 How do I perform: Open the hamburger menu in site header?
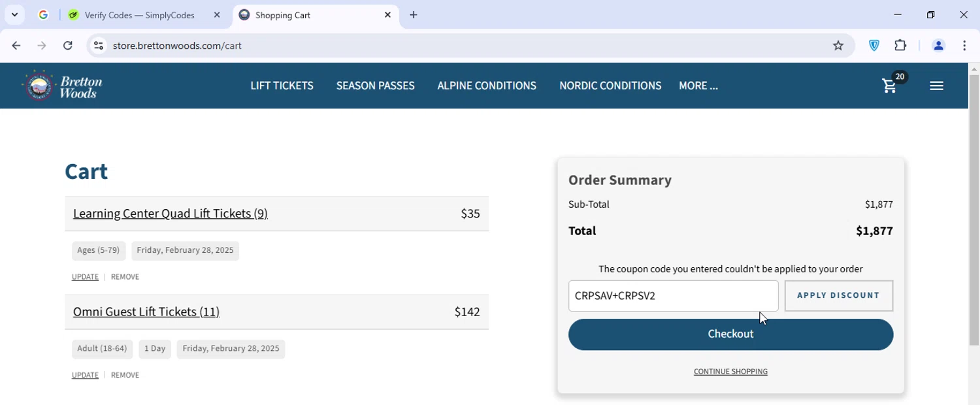pyautogui.click(x=936, y=86)
